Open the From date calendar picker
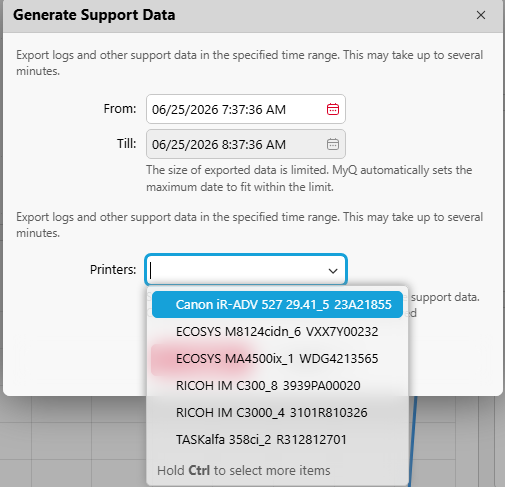 [x=333, y=109]
